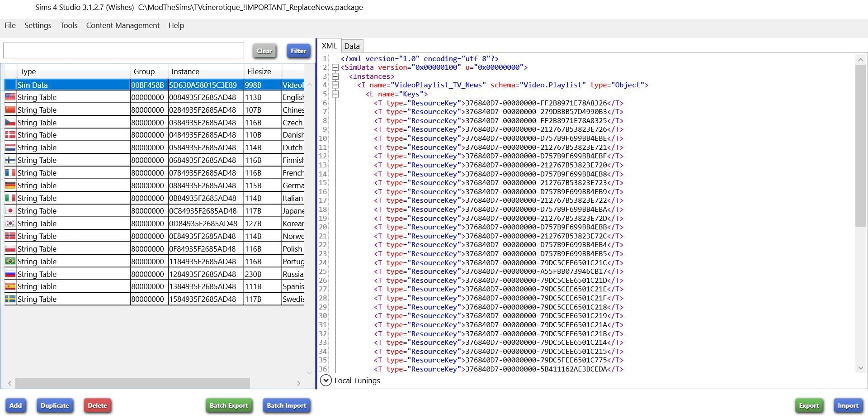
Task: Click the Danish flag icon in String Table row
Action: tap(10, 134)
